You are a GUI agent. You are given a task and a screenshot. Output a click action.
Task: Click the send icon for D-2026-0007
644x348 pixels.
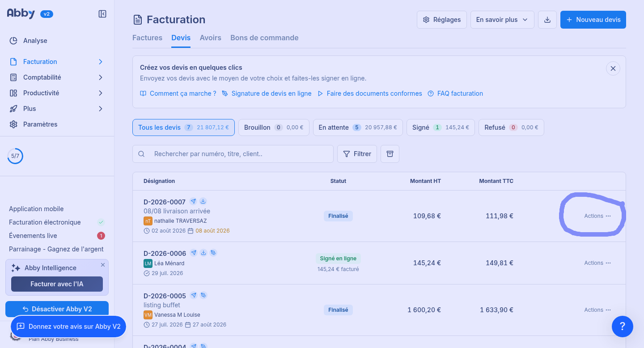click(193, 201)
